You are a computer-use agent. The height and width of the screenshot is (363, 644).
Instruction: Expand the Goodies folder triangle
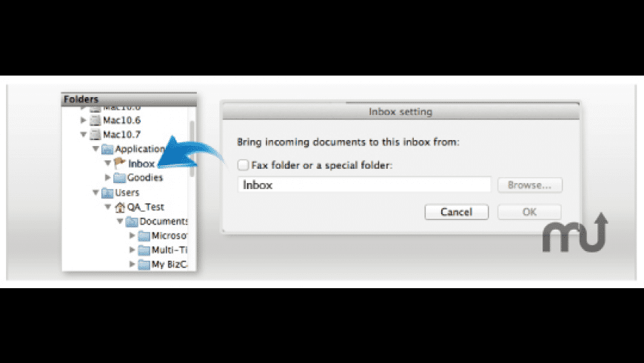point(107,178)
